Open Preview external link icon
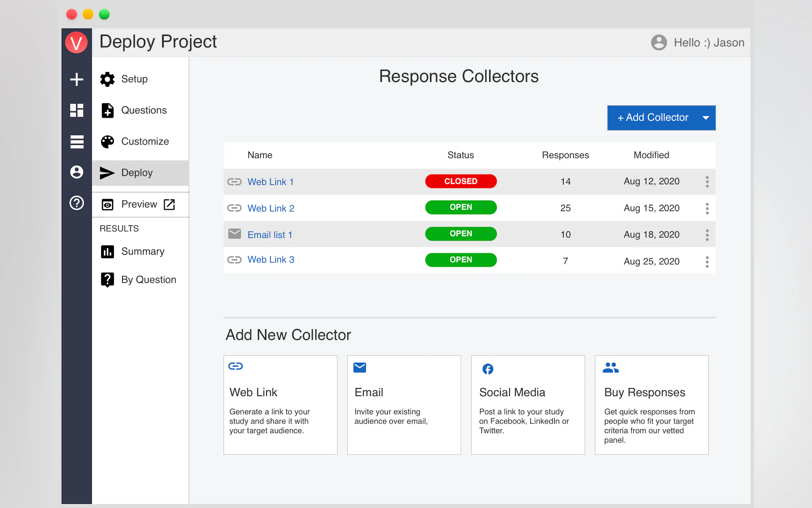This screenshot has width=812, height=508. coord(169,204)
